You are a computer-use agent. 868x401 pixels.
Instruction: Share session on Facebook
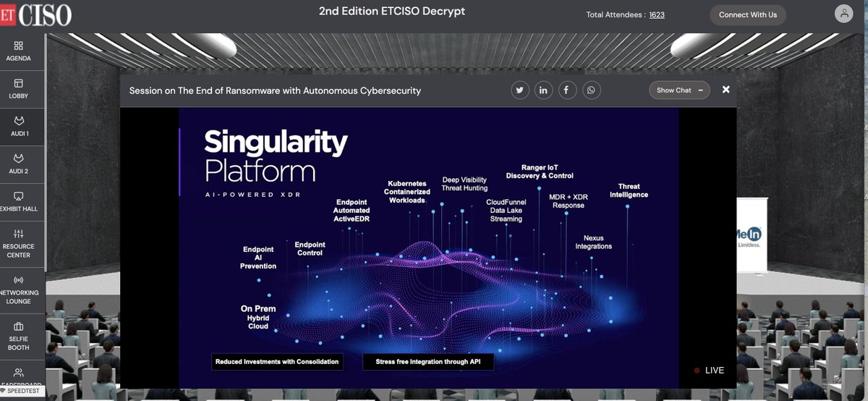[566, 90]
